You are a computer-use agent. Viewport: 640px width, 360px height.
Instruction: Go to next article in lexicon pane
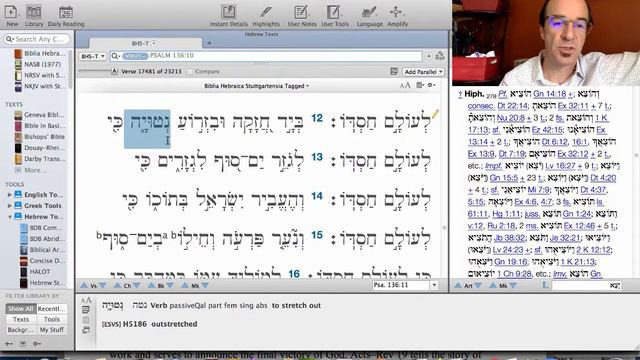point(478,285)
